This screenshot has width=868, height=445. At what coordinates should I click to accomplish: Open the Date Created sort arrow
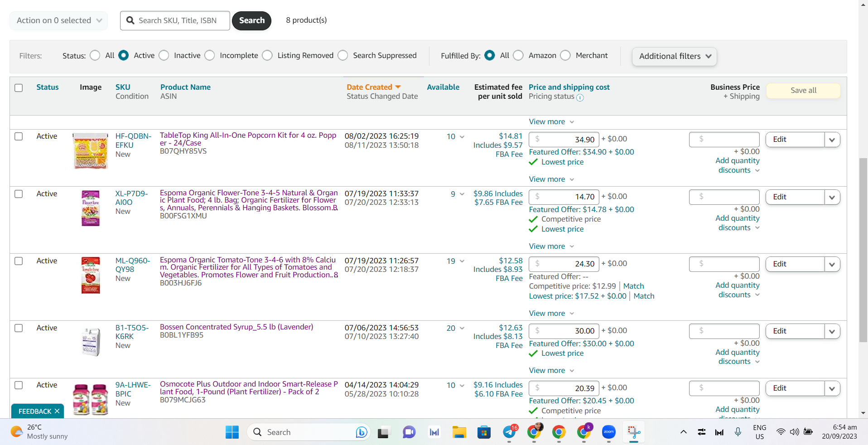pyautogui.click(x=398, y=87)
